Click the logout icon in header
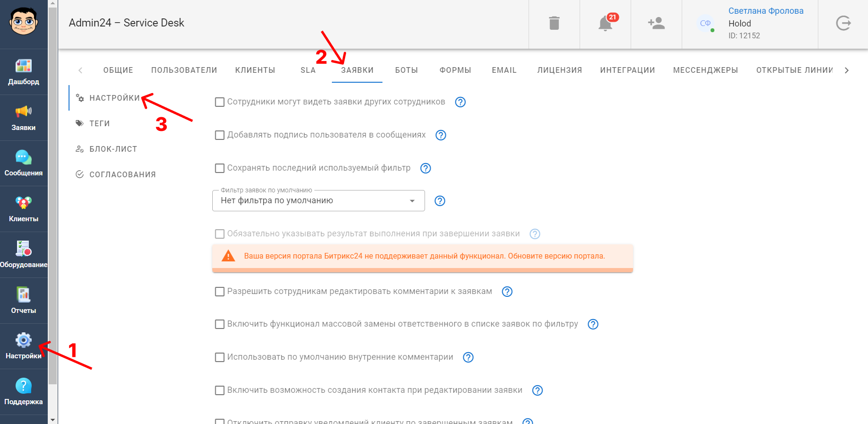Image resolution: width=868 pixels, height=424 pixels. [x=843, y=23]
